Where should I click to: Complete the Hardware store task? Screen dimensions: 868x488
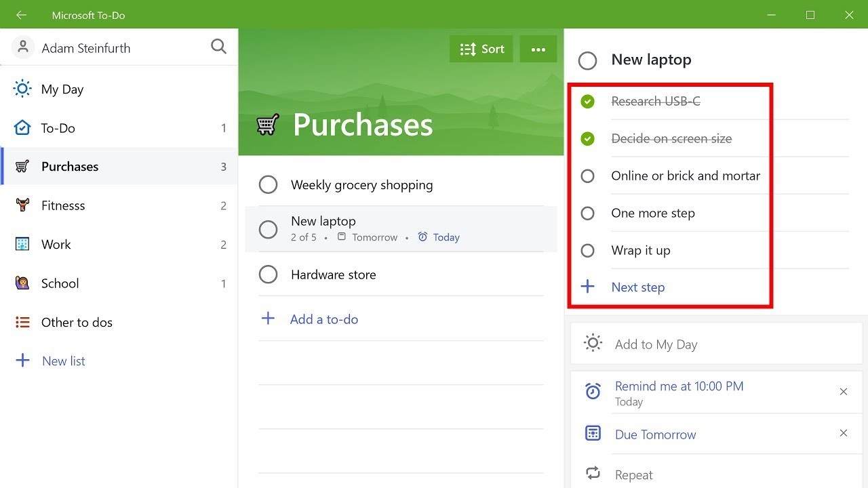[x=269, y=274]
